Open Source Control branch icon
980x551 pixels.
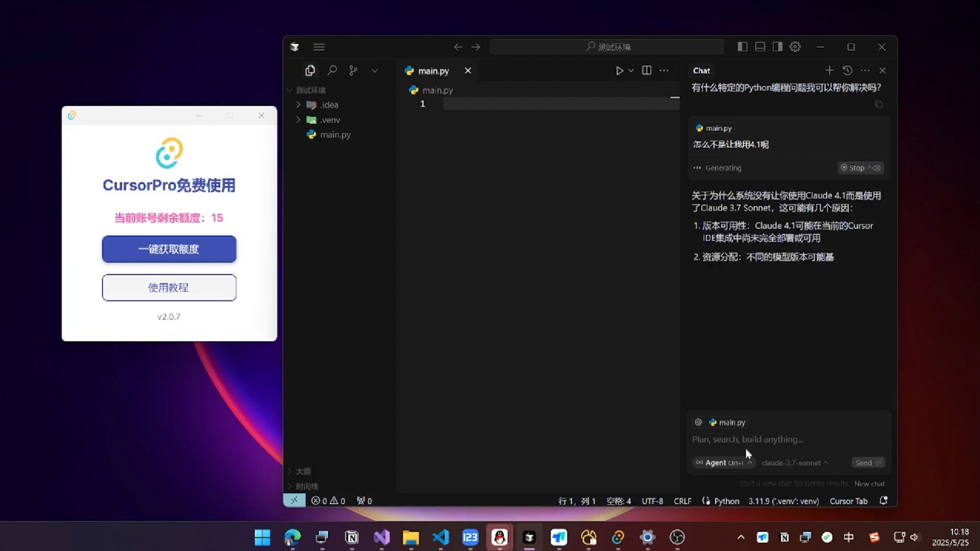353,70
